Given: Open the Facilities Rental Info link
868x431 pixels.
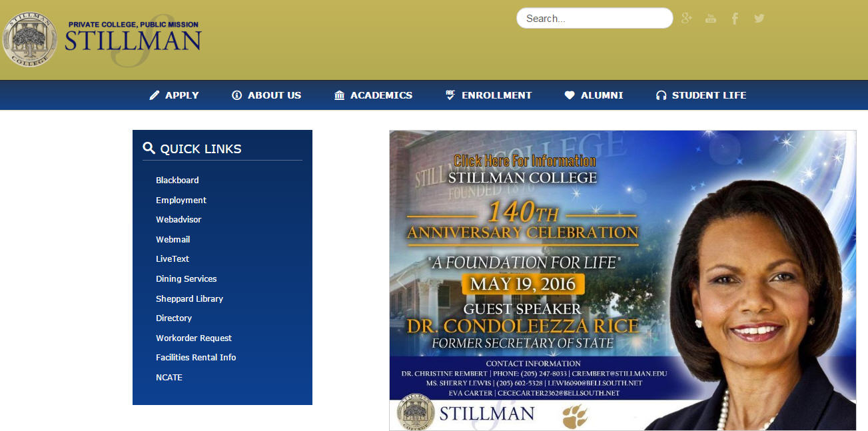Looking at the screenshot, I should coord(196,358).
